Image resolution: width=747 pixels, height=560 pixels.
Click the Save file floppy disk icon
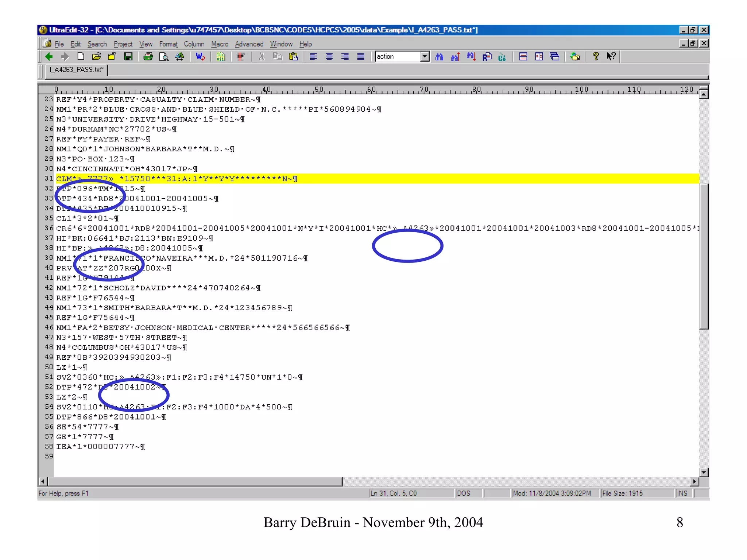pos(128,57)
